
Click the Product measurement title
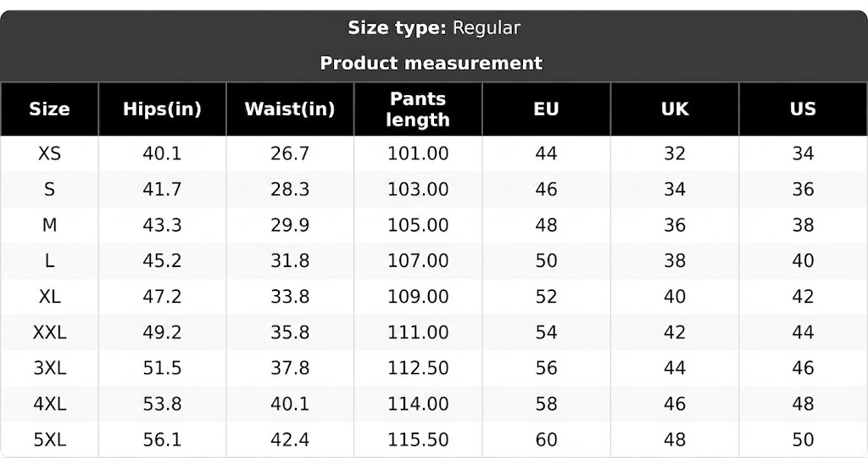coord(431,63)
